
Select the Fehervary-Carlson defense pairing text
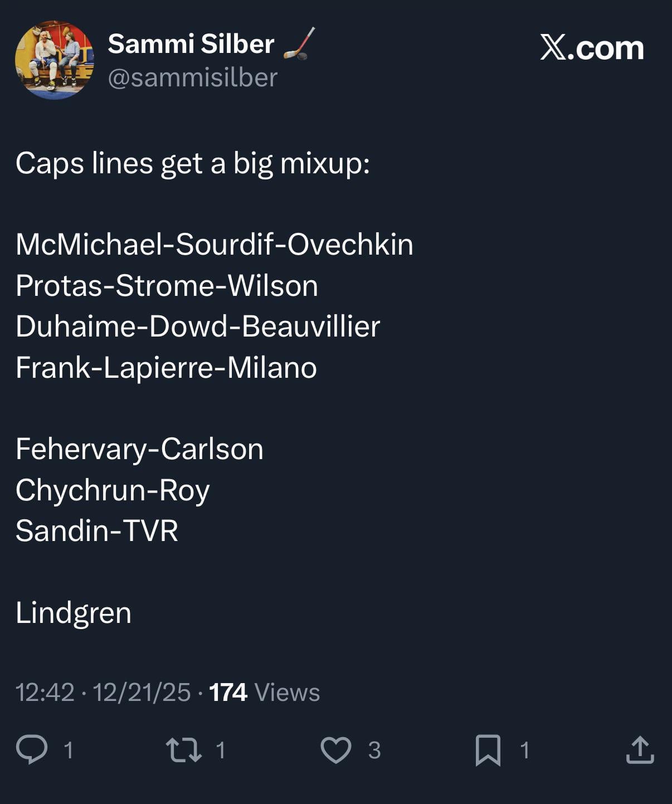[139, 449]
